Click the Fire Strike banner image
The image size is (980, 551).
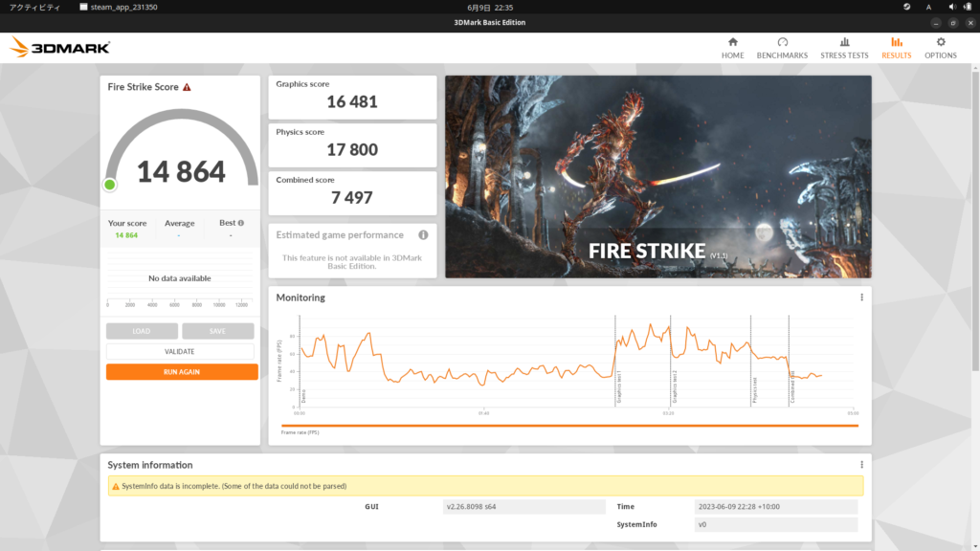click(658, 177)
